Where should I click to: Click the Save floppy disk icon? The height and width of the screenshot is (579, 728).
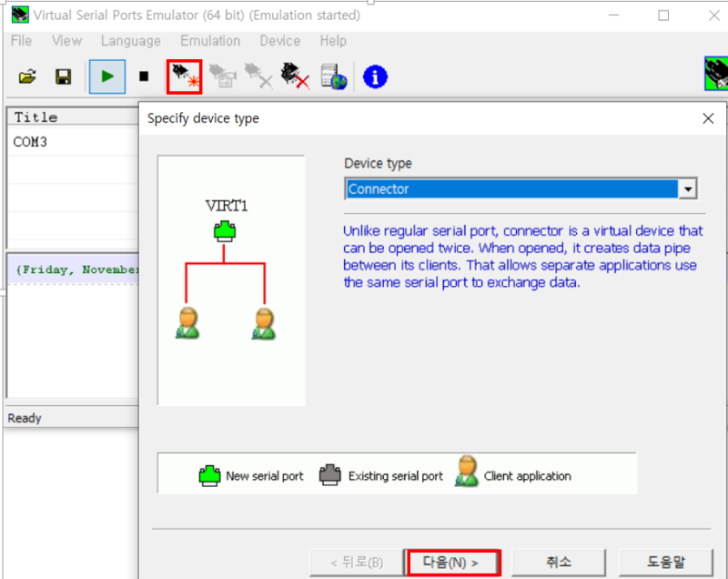63,76
